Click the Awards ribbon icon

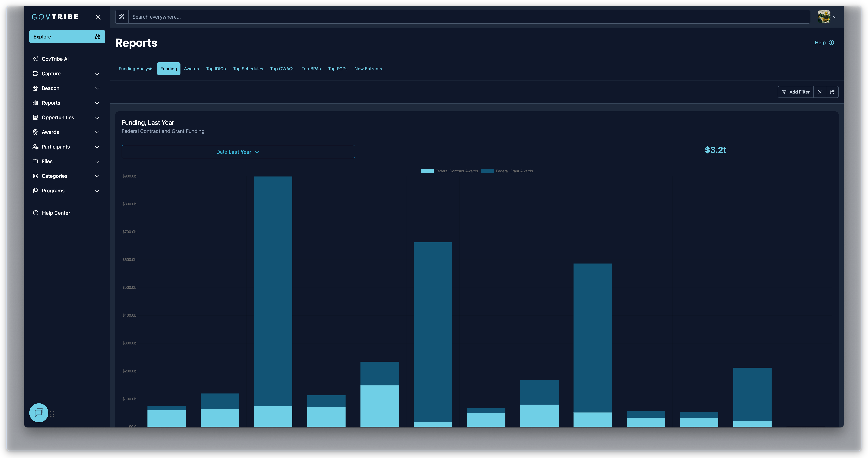point(35,132)
